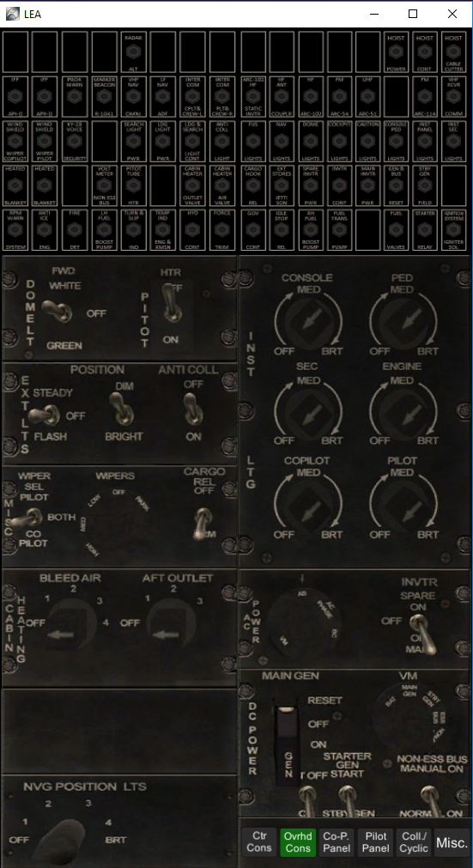The image size is (473, 868).
Task: Toggle the INTER COM PLT & CREW-R breaker
Action: (222, 97)
